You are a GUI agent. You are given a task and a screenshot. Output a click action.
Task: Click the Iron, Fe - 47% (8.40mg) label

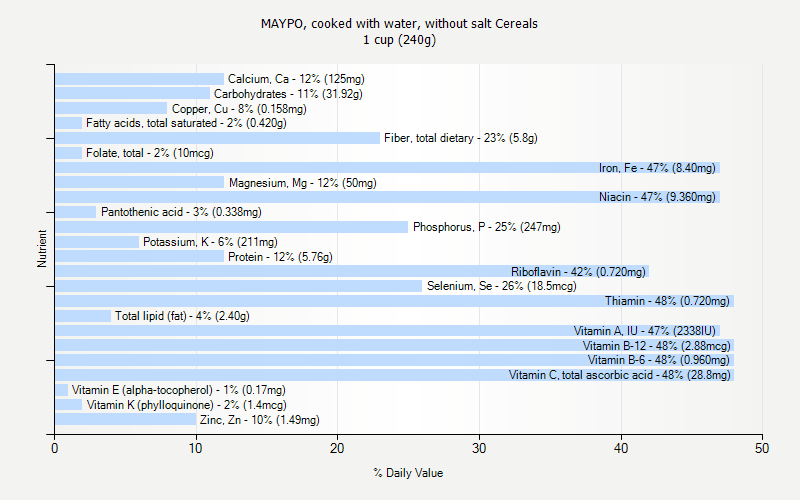click(657, 168)
